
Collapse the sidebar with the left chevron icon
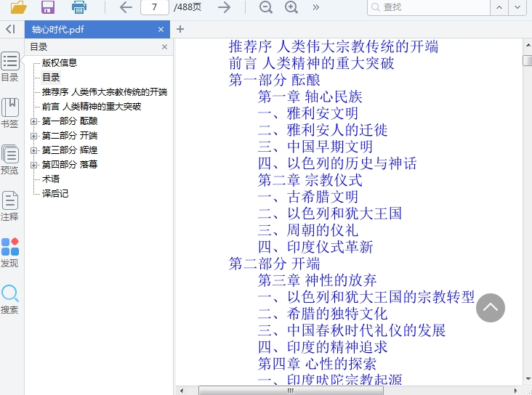click(x=10, y=29)
